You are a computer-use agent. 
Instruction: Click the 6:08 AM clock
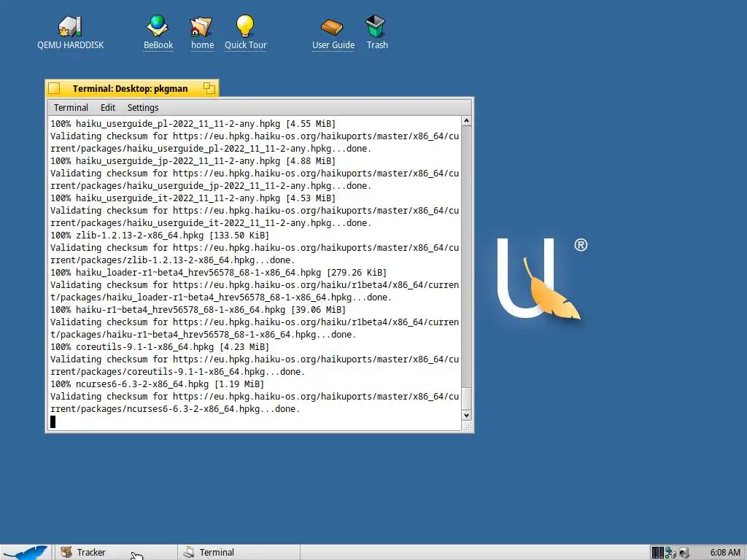[724, 553]
